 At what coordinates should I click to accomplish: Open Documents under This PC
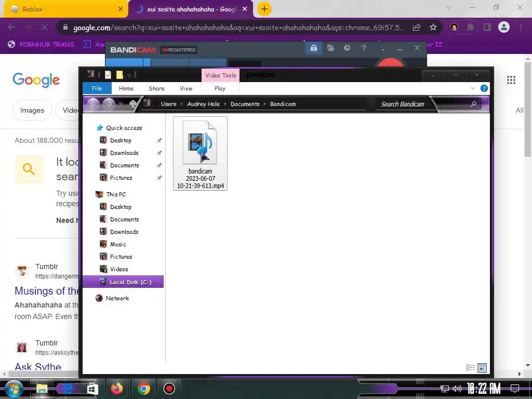coord(119,219)
